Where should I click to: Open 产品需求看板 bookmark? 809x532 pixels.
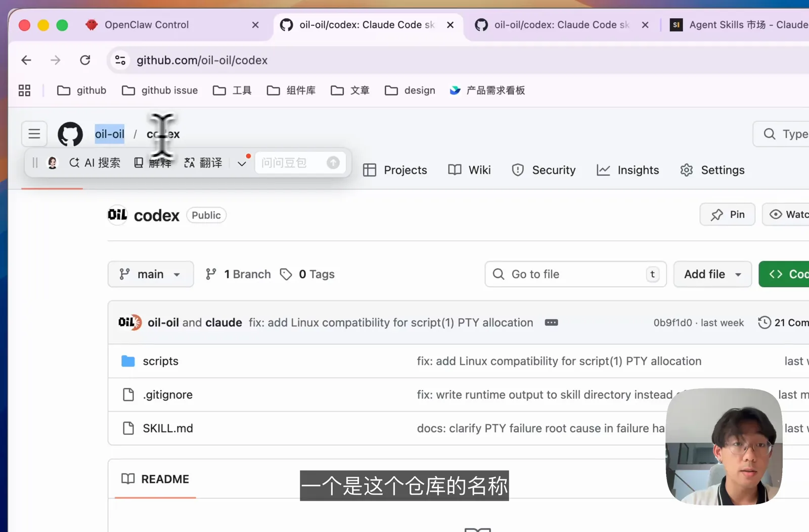487,91
